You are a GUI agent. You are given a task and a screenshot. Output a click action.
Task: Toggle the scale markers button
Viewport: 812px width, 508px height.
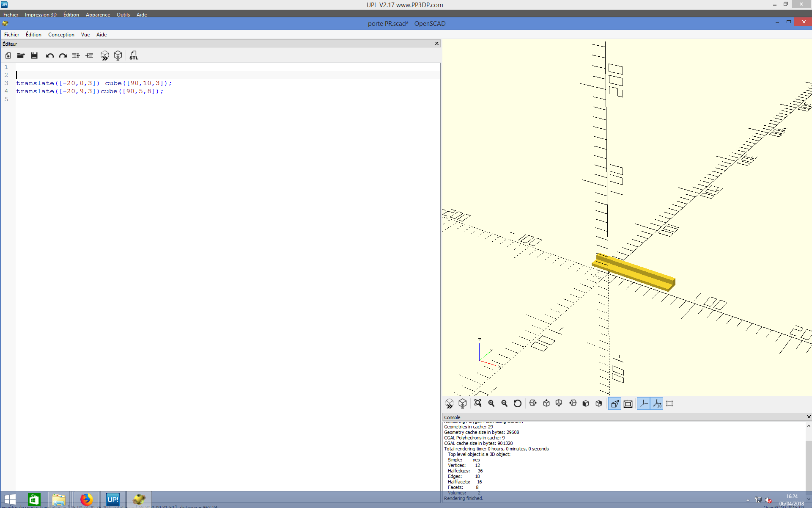coord(657,403)
